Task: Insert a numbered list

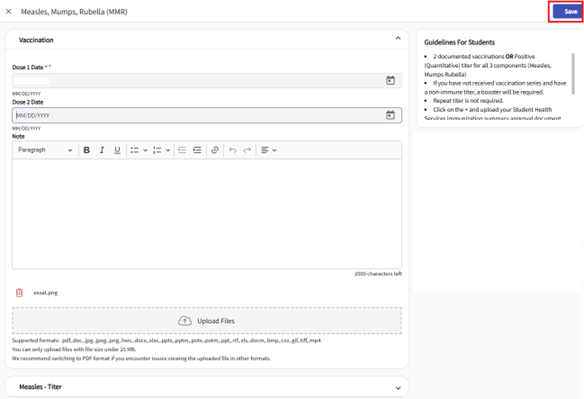Action: pyautogui.click(x=157, y=150)
